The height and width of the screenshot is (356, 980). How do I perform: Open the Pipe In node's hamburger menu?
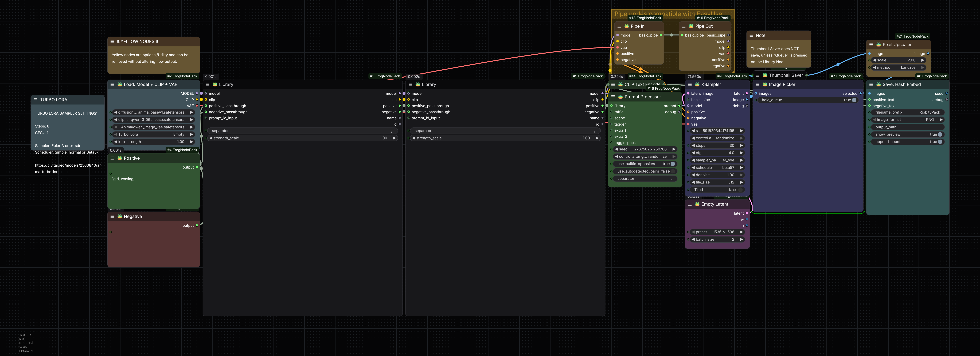(619, 26)
